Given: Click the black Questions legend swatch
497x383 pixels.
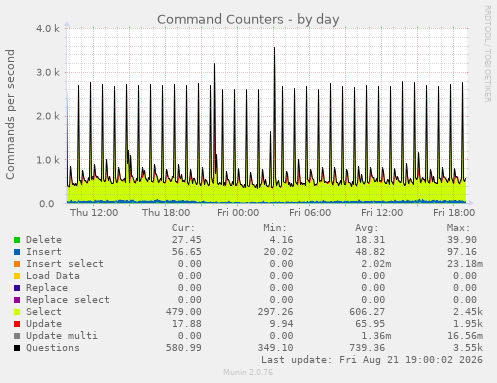Looking at the screenshot, I should pyautogui.click(x=17, y=348).
